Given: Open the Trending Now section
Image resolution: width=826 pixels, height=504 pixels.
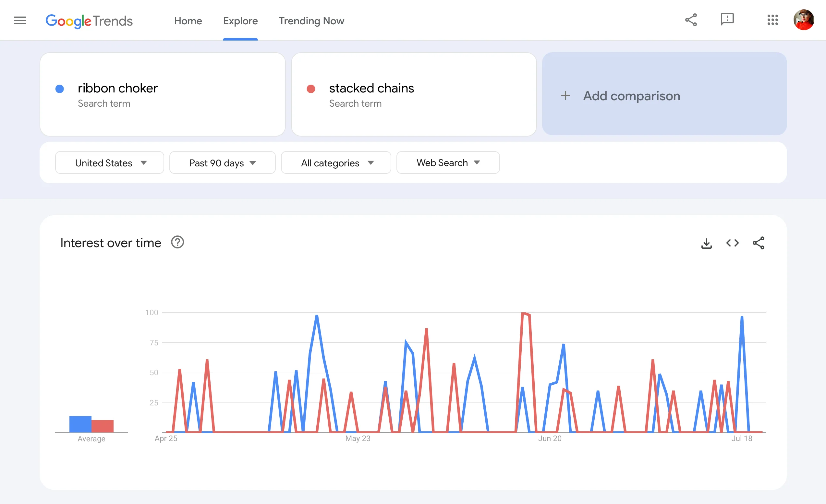Looking at the screenshot, I should 311,21.
